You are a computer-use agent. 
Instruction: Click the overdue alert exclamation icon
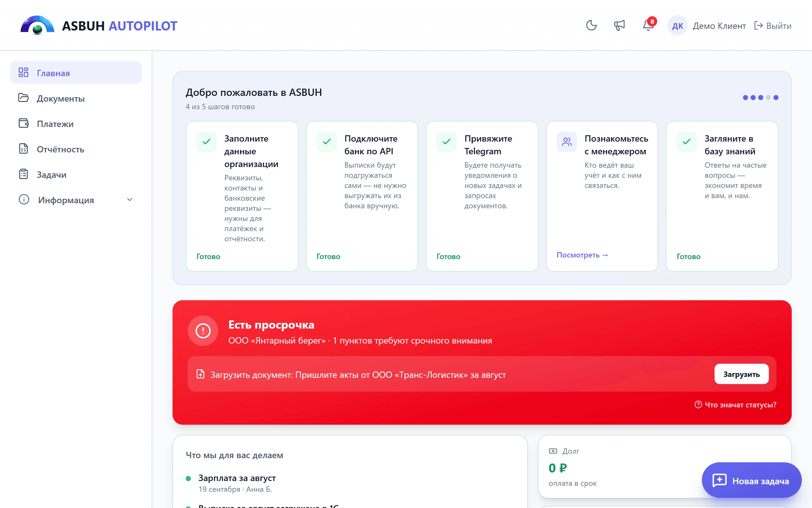pos(203,331)
